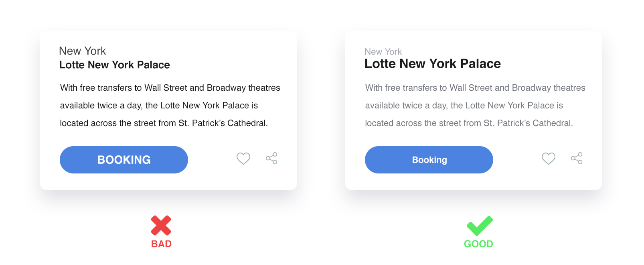Click the left card's line starting 'available twice a day'

click(x=159, y=106)
